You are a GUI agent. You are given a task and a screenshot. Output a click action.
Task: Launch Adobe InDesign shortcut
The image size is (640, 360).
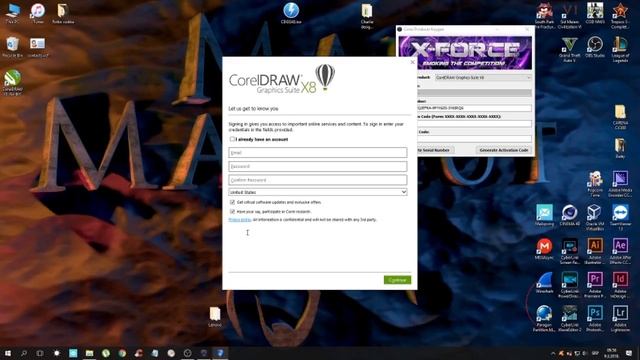click(x=620, y=284)
